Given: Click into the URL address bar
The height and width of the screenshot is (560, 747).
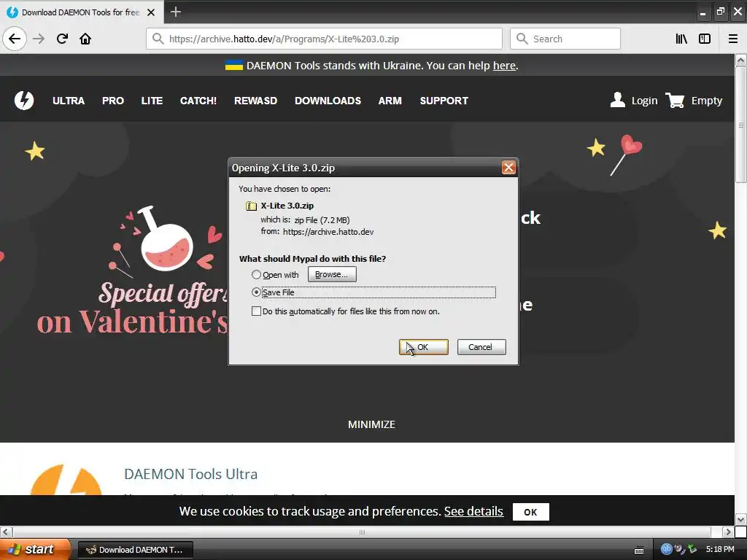Looking at the screenshot, I should pyautogui.click(x=324, y=39).
